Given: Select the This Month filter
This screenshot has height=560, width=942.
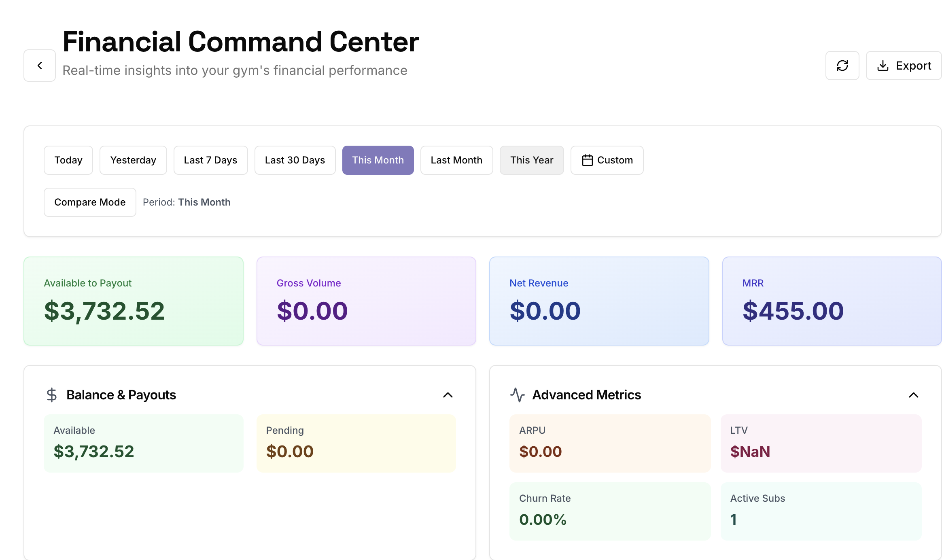Looking at the screenshot, I should click(x=378, y=160).
